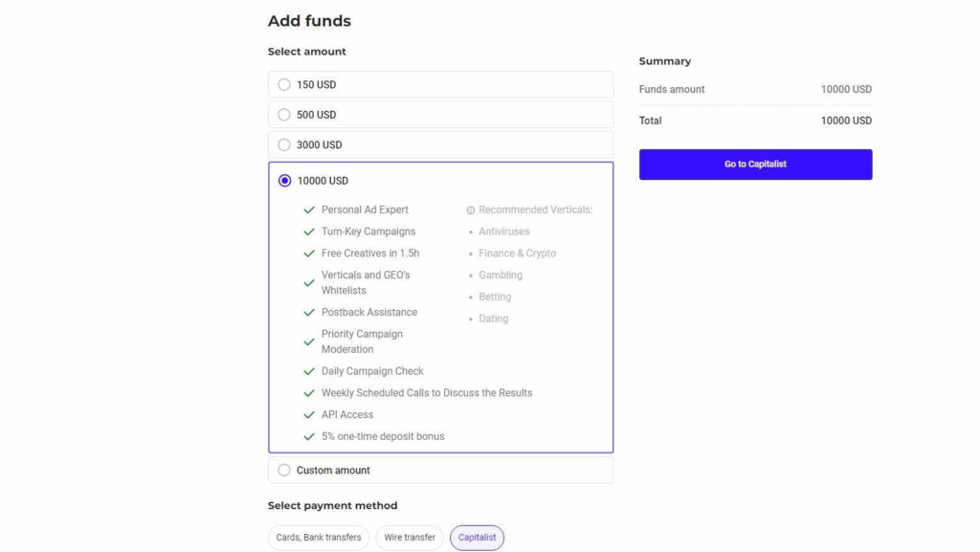
Task: Click checkmark beside Free Creatives in 1.5h
Action: (x=309, y=254)
